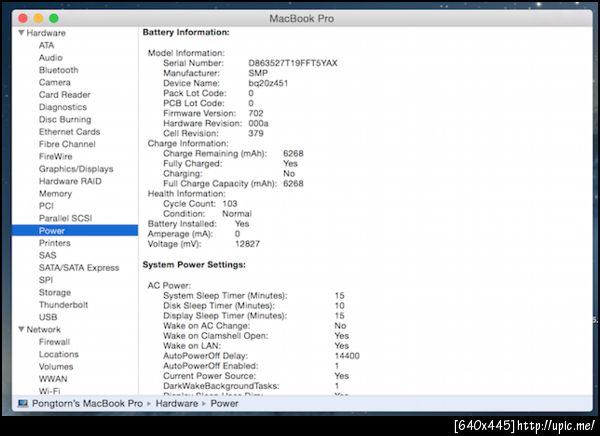Click the Battery Information heading
Viewport: 600px width, 436px height.
click(x=186, y=33)
